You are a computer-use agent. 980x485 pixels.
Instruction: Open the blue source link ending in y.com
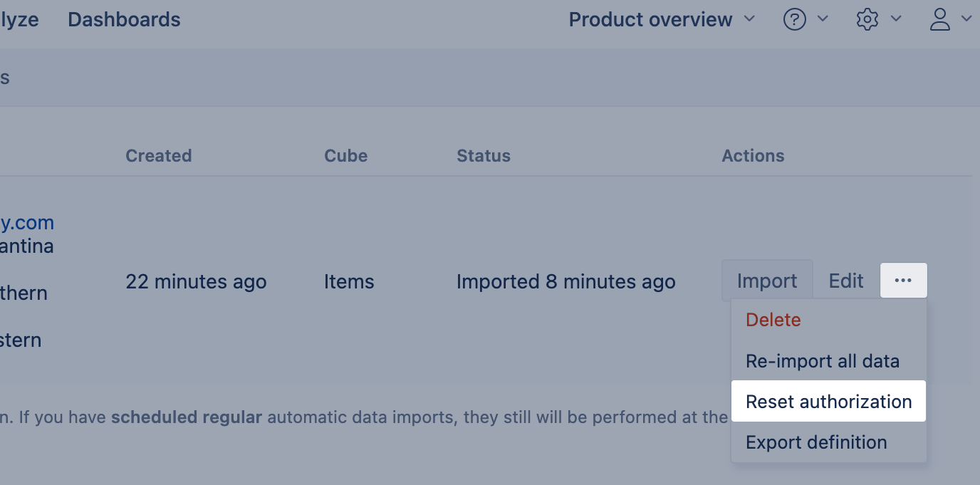[x=27, y=223]
